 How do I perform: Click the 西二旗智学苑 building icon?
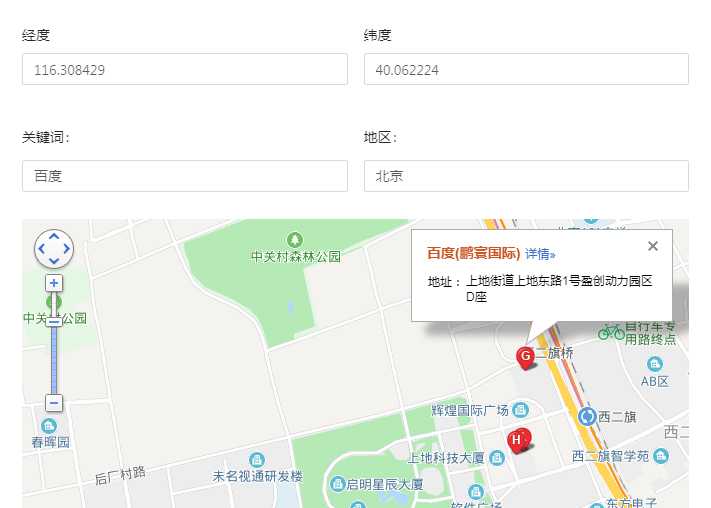point(661,456)
